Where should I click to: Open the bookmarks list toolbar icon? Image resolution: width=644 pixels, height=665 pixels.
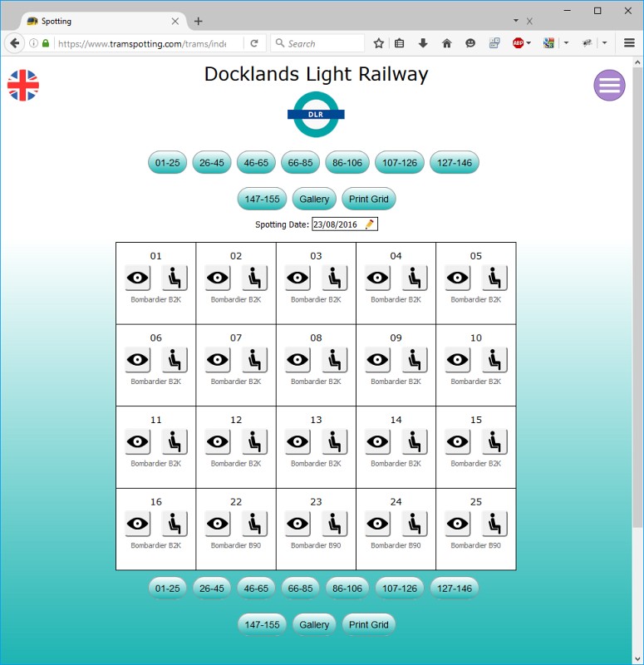(399, 43)
